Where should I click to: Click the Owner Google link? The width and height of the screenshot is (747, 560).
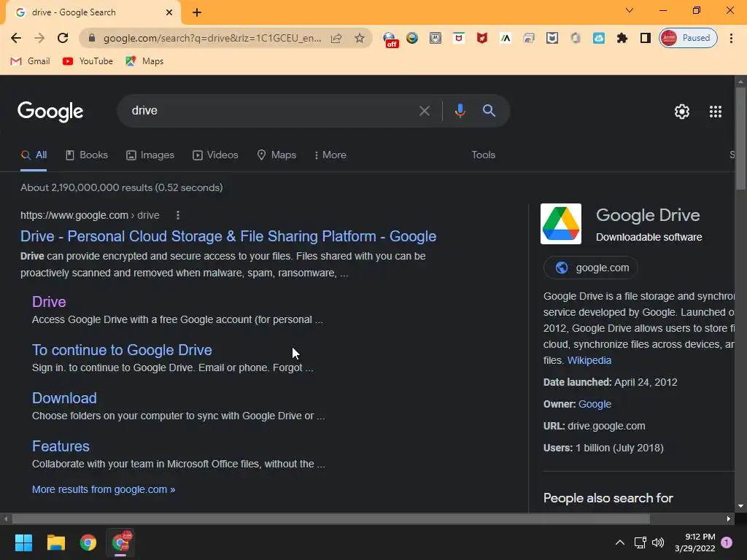[595, 404]
